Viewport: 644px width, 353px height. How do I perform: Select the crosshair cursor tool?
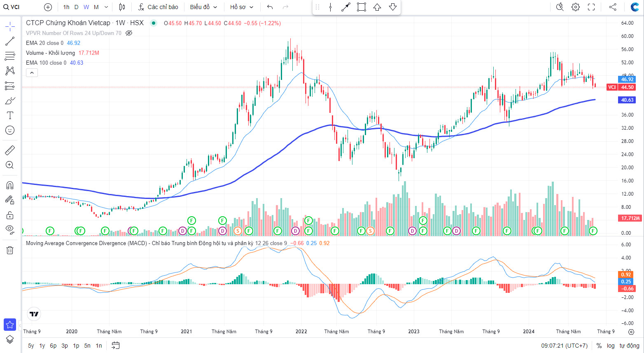pos(10,27)
